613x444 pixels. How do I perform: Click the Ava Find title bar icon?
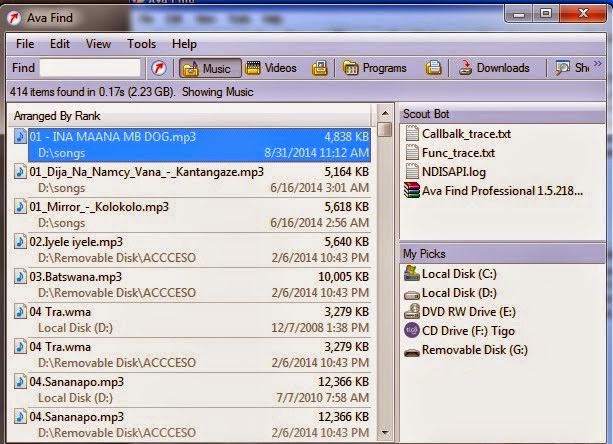click(14, 18)
